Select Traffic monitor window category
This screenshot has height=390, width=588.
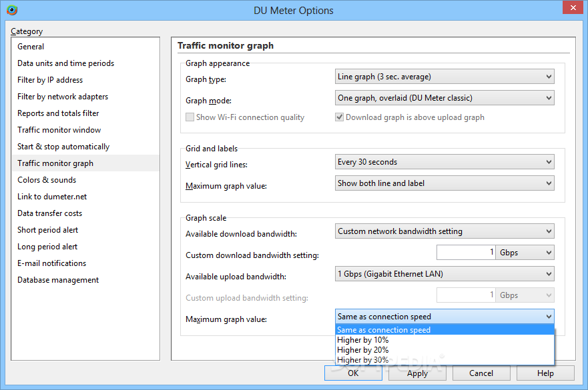pyautogui.click(x=85, y=130)
